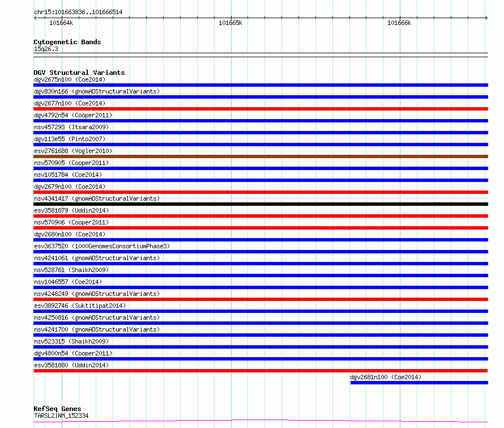
Task: Open the nsv570905 (Cooper2011) label
Action: (x=71, y=163)
